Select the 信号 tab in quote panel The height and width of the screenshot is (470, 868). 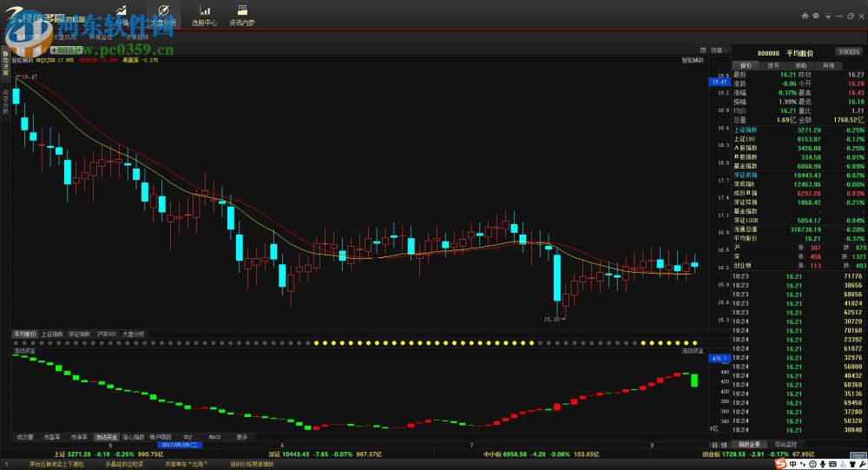tap(773, 65)
